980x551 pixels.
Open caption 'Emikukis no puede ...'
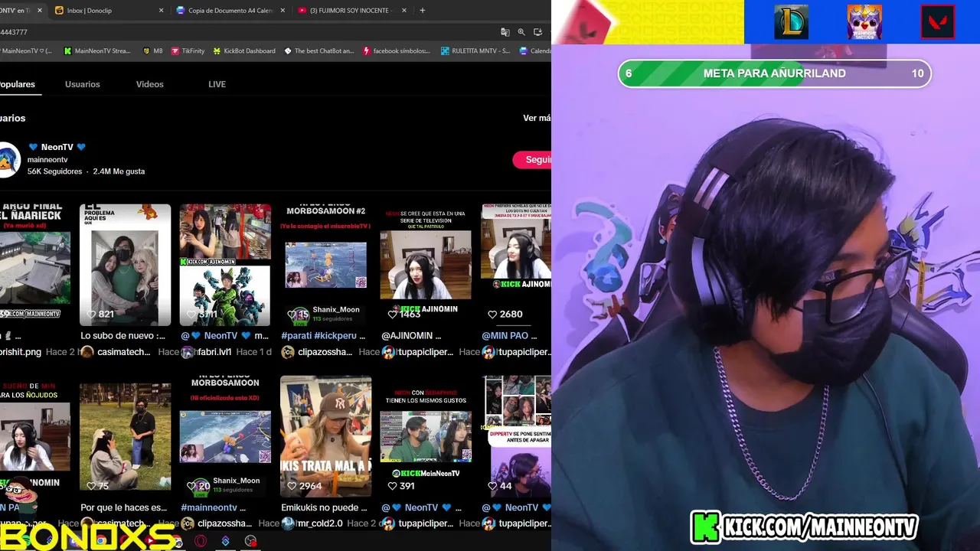[325, 507]
